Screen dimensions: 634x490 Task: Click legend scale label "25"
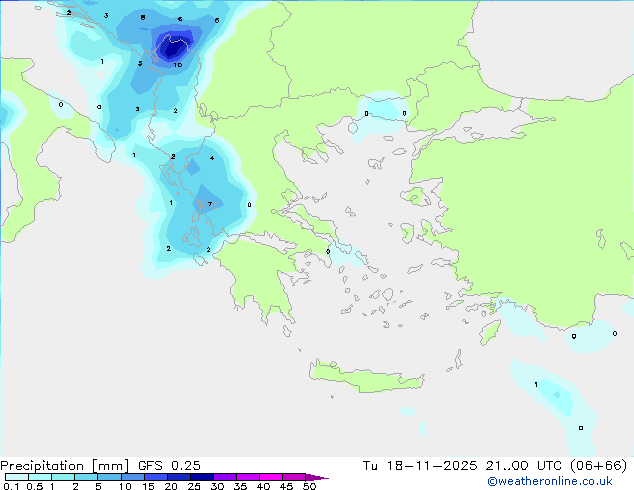[x=194, y=486]
